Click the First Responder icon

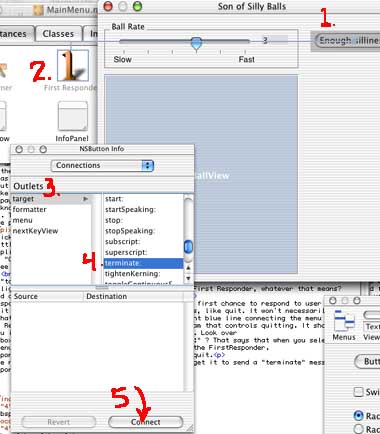73,65
